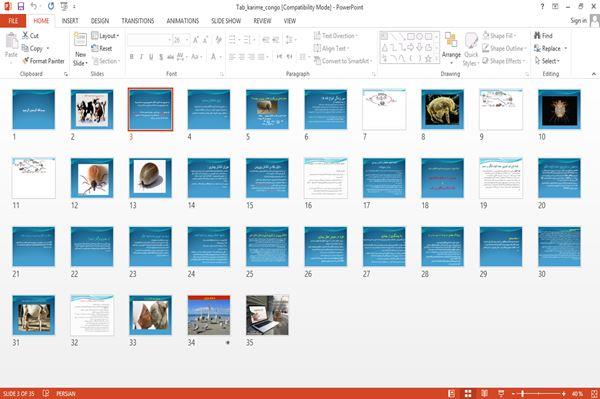Click Find binoculars icon
This screenshot has height=399, width=600.
543,36
